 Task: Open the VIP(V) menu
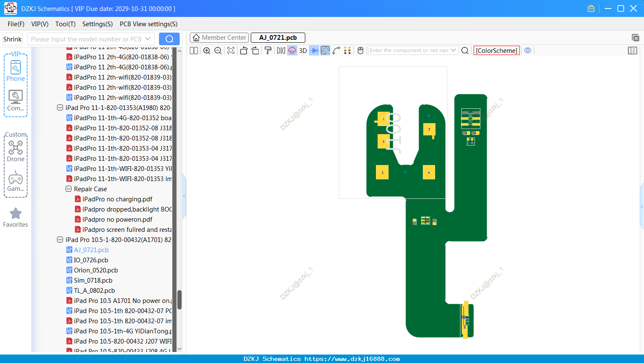[x=40, y=24]
